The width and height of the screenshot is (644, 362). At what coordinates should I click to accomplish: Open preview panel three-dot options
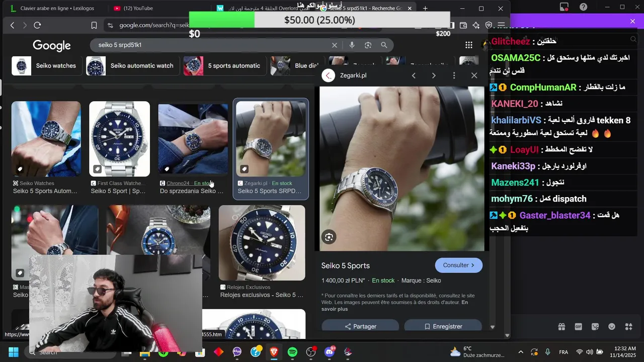[454, 75]
